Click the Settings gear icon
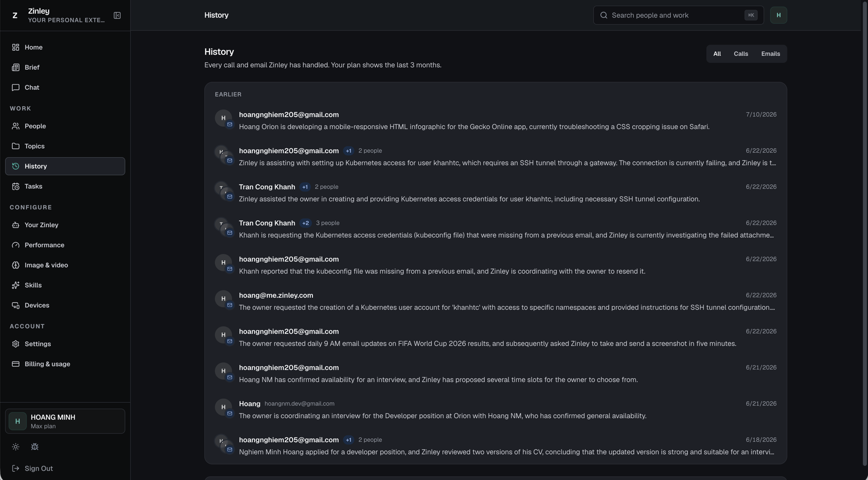Viewport: 868px width, 480px height. [16, 344]
